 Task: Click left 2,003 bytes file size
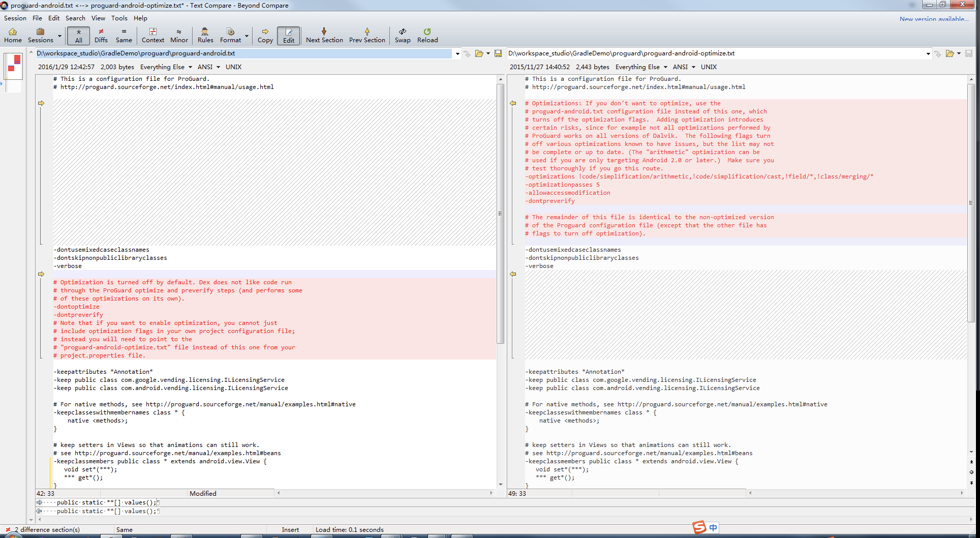(x=117, y=67)
